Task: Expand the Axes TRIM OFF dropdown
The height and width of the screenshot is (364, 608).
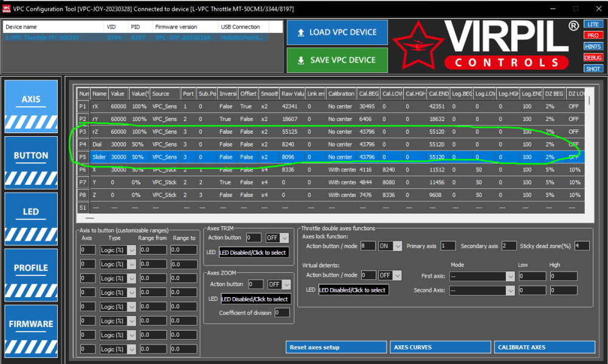Action: click(x=277, y=238)
